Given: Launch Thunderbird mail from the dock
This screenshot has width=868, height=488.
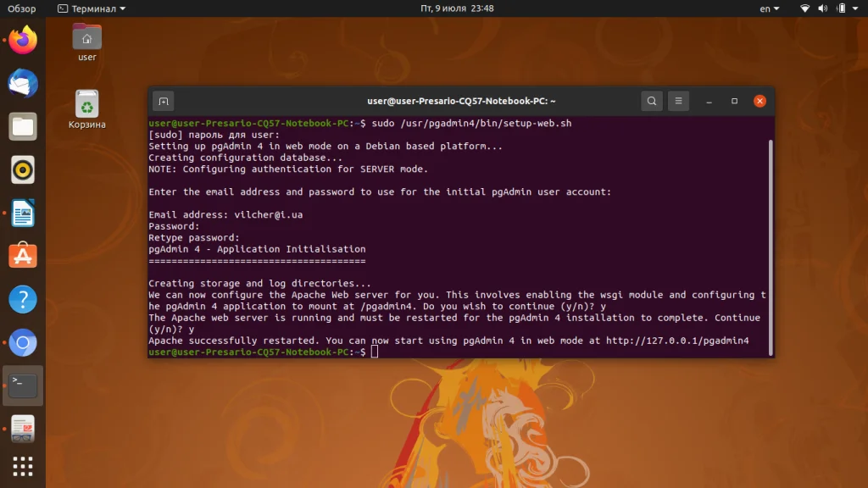Looking at the screenshot, I should (x=22, y=82).
